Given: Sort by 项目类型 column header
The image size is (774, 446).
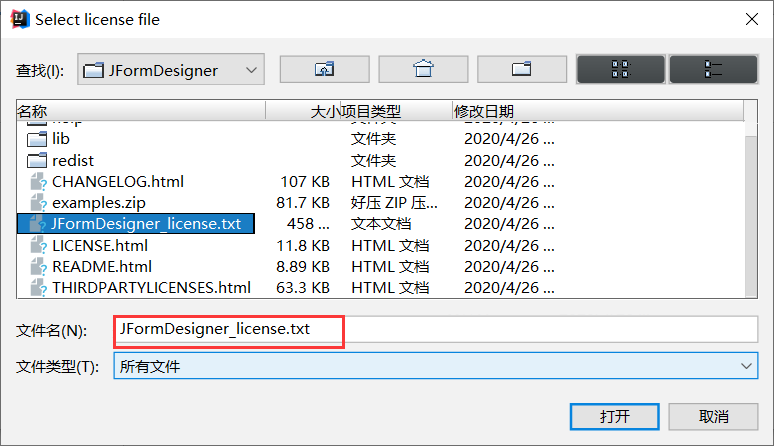Looking at the screenshot, I should coord(396,111).
